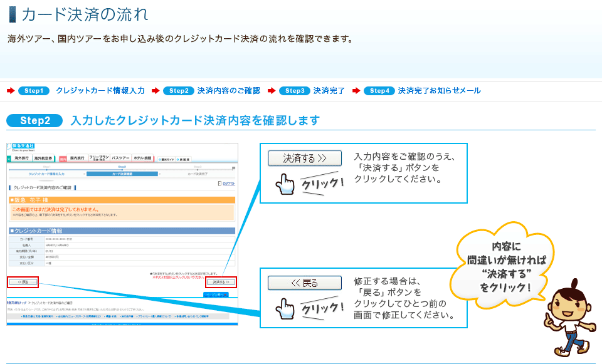Select フリープラン tab in sample screenshot
This screenshot has width=602, height=364.
(x=99, y=158)
